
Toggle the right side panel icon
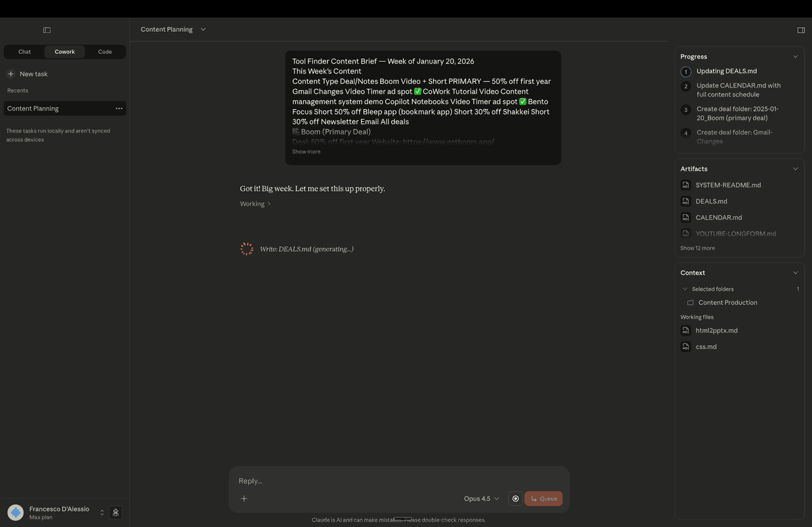(801, 30)
